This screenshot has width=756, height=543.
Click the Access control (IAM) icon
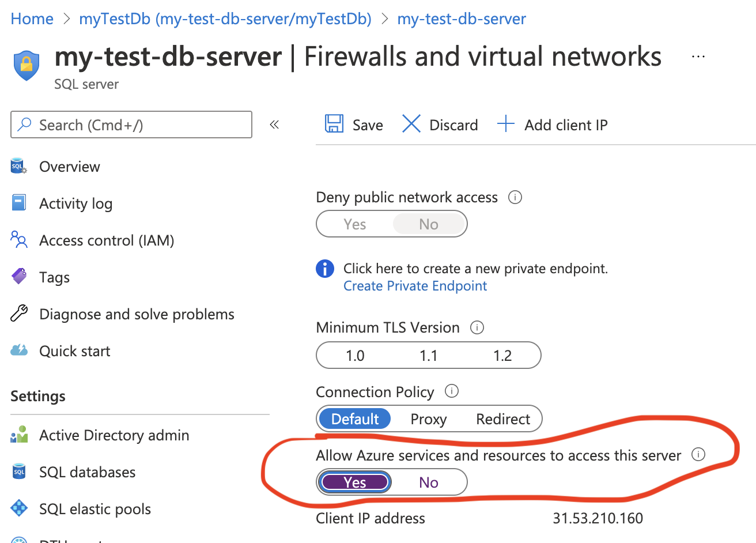coord(18,240)
